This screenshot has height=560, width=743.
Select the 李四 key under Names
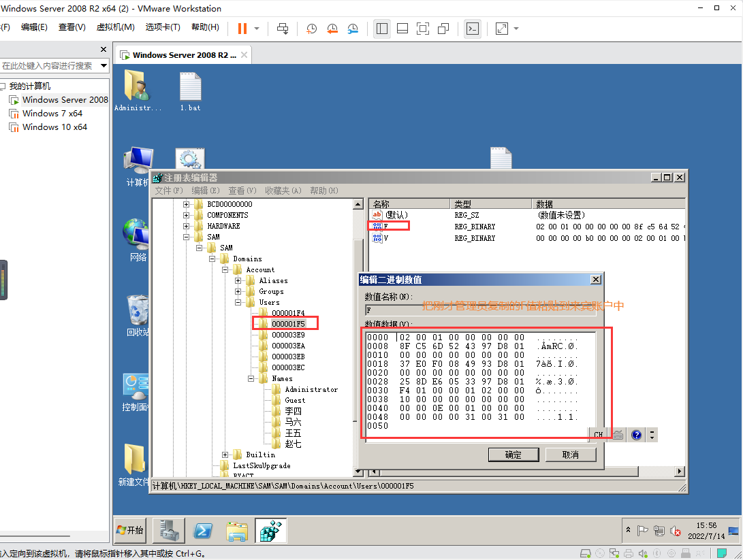tap(293, 412)
